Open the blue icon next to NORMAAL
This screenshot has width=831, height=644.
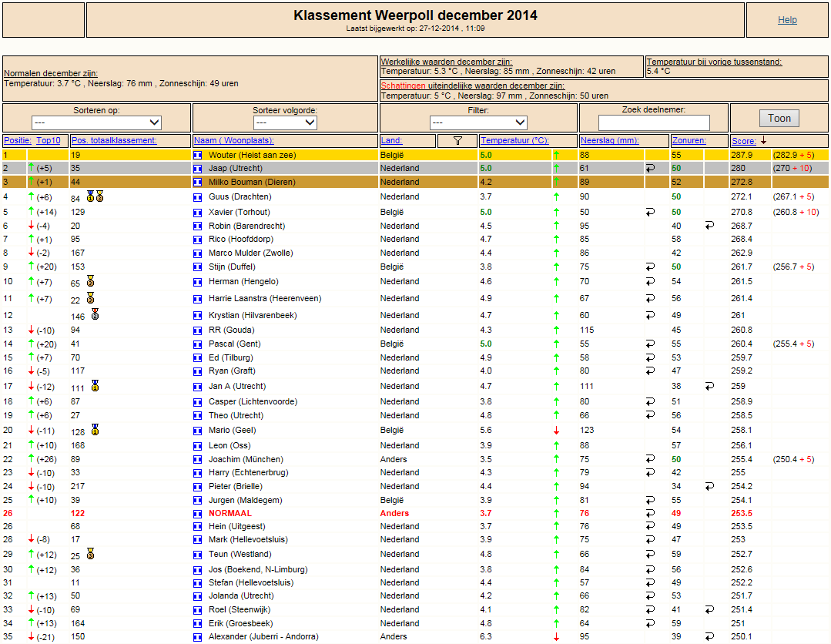[198, 514]
